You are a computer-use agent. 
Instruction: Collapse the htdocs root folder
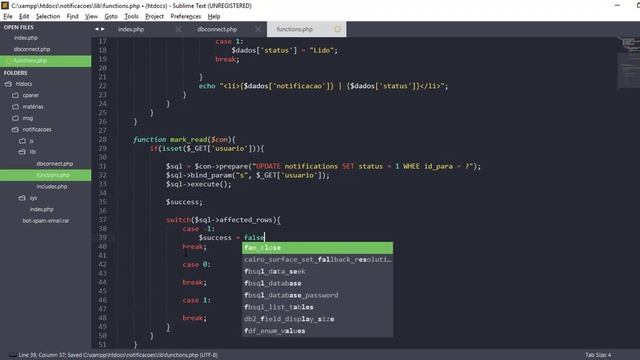coord(8,84)
